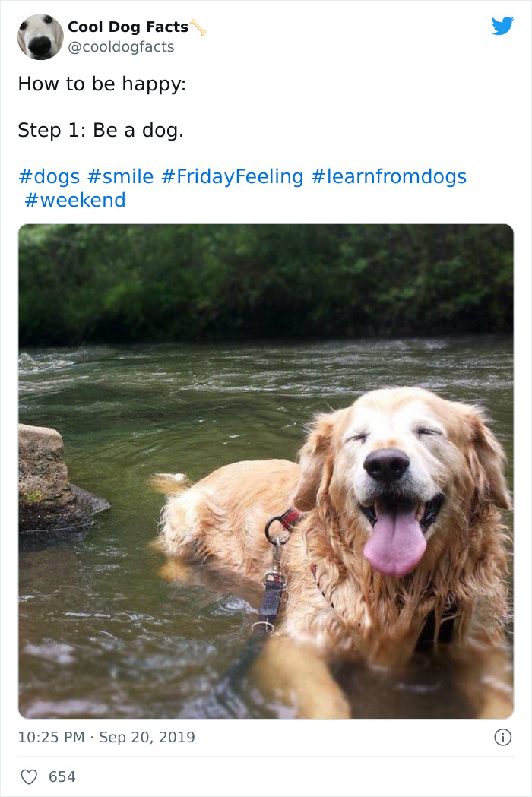The height and width of the screenshot is (797, 532).
Task: Toggle the like on this tweet
Action: pyautogui.click(x=29, y=776)
